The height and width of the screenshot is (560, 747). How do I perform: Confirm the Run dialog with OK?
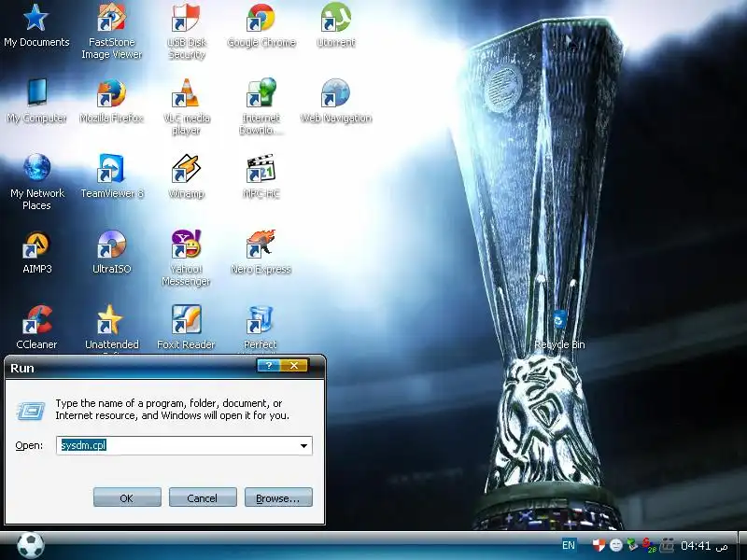127,498
